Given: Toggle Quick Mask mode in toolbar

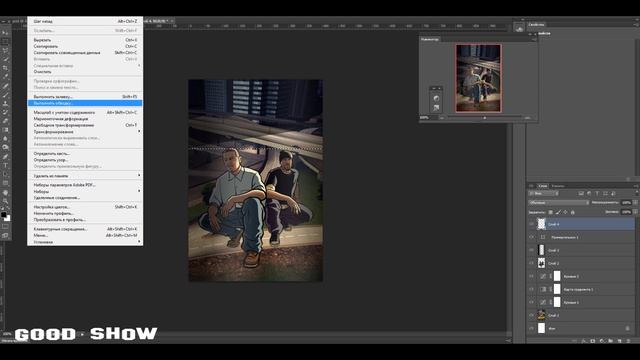Looking at the screenshot, I should click(x=5, y=227).
